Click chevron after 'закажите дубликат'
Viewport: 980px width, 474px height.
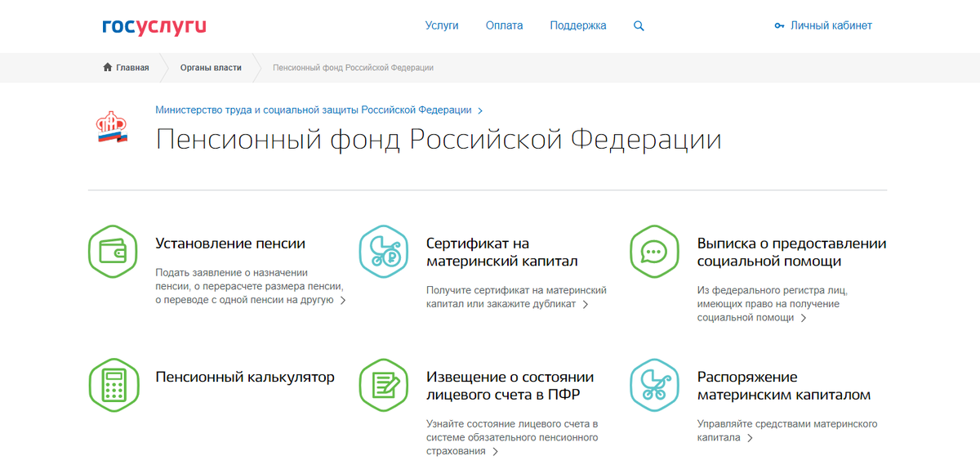586,305
